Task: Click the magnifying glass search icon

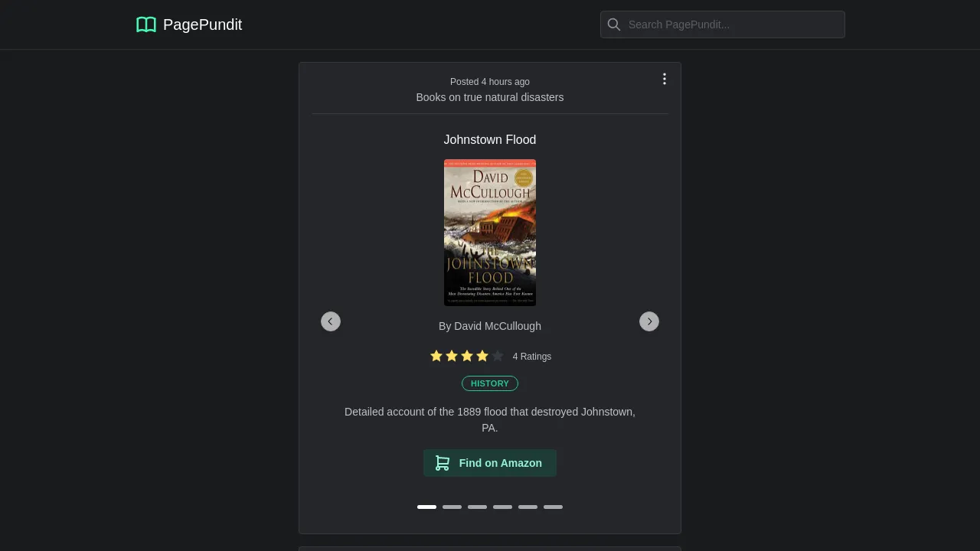Action: [614, 24]
